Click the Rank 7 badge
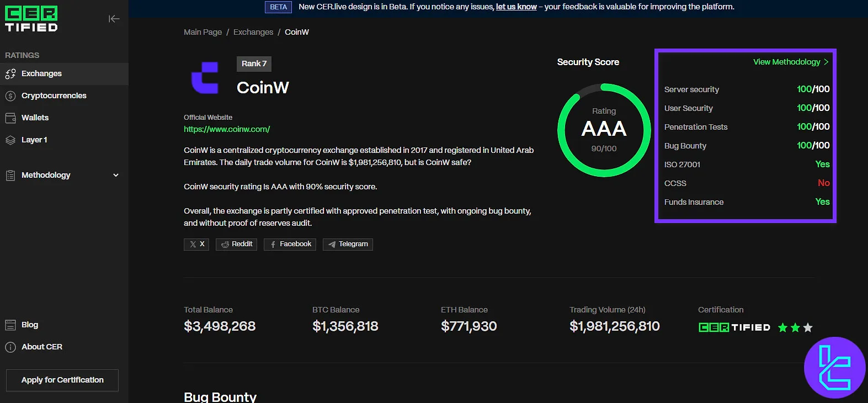868x403 pixels. 254,63
